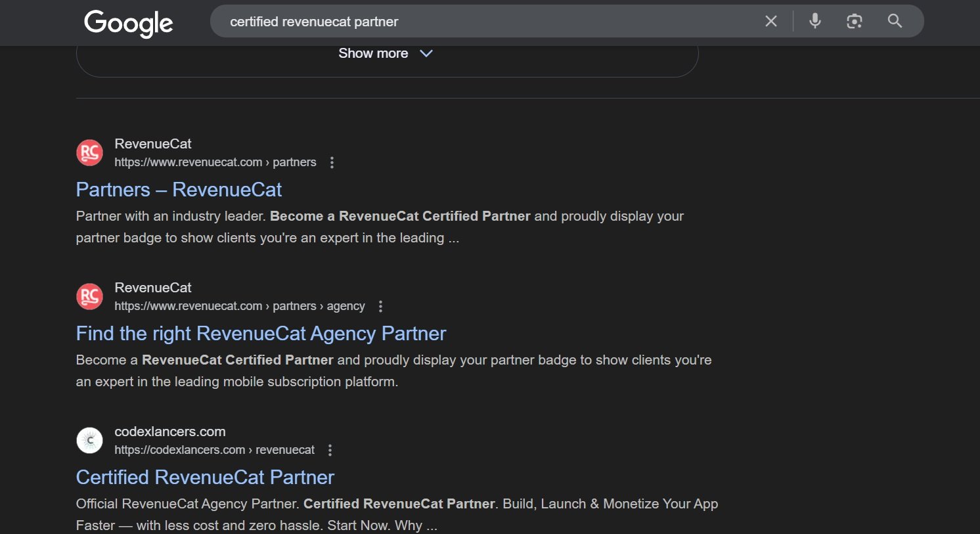Image resolution: width=980 pixels, height=534 pixels.
Task: Click the revenuecat.com › partners › agency URL
Action: coord(239,306)
